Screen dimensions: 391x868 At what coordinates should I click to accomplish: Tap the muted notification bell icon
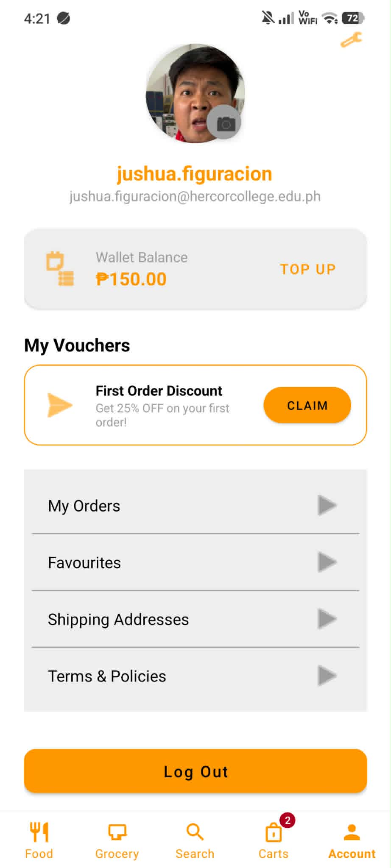coord(268,18)
